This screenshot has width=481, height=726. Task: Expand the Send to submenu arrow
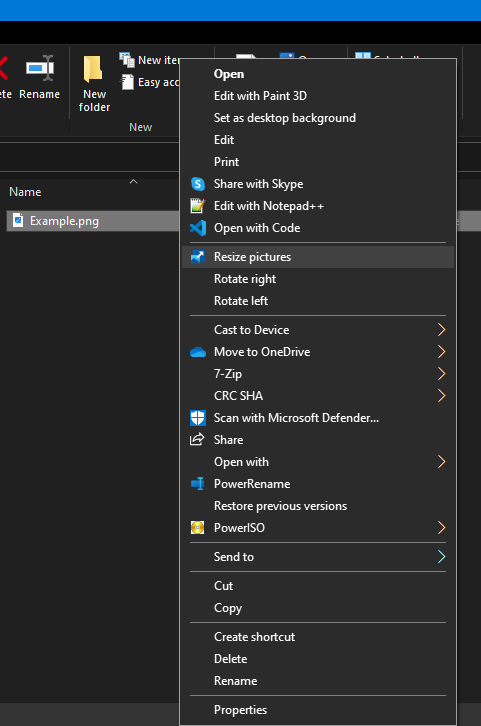pyautogui.click(x=441, y=557)
